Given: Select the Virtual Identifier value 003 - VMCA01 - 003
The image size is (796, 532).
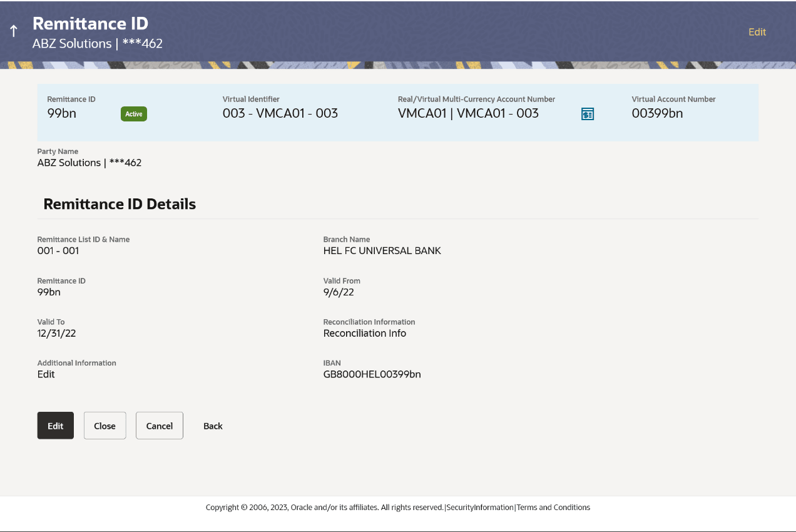Looking at the screenshot, I should [x=280, y=113].
